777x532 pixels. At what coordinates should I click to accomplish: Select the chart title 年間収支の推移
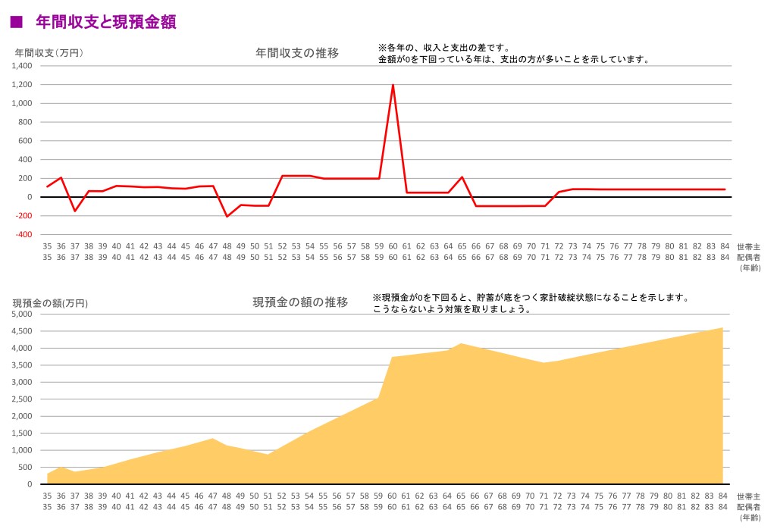tap(296, 53)
